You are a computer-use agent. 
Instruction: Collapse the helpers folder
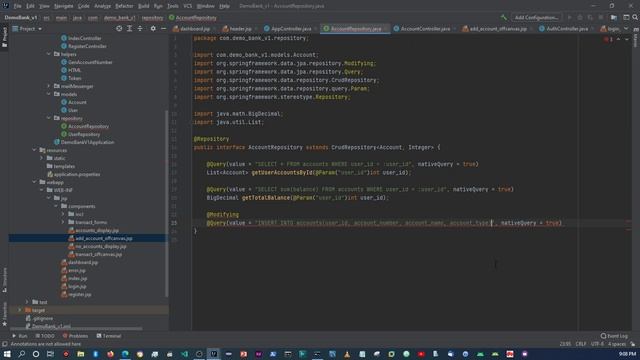click(x=49, y=54)
